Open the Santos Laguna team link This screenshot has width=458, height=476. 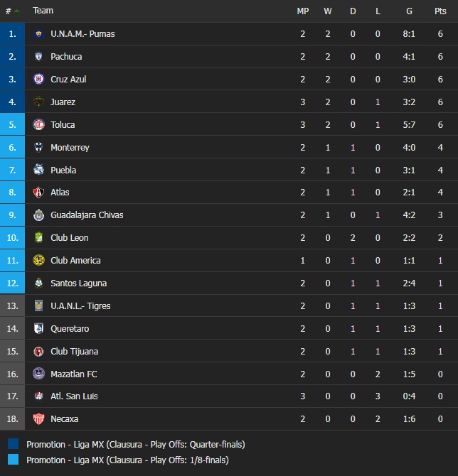coord(78,283)
